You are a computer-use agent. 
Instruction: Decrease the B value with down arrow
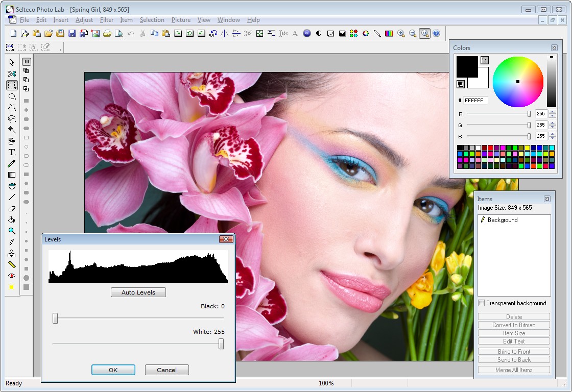[553, 138]
